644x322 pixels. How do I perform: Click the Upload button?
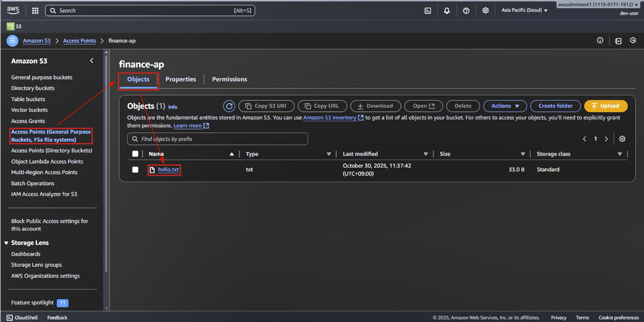click(606, 106)
